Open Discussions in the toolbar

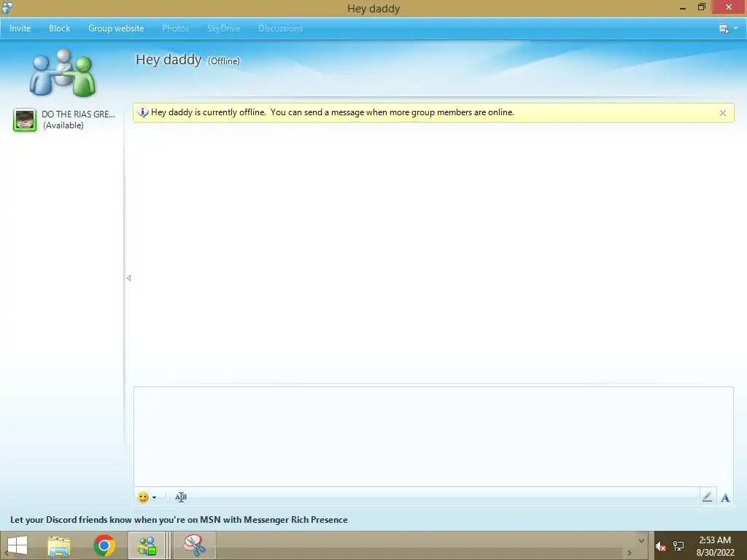click(x=281, y=28)
